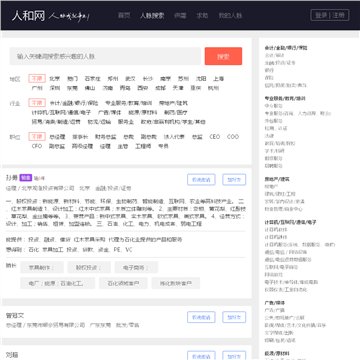360x360 pixels.
Task: Click 加好友 button on 曾冠文's card
Action: 234,317
